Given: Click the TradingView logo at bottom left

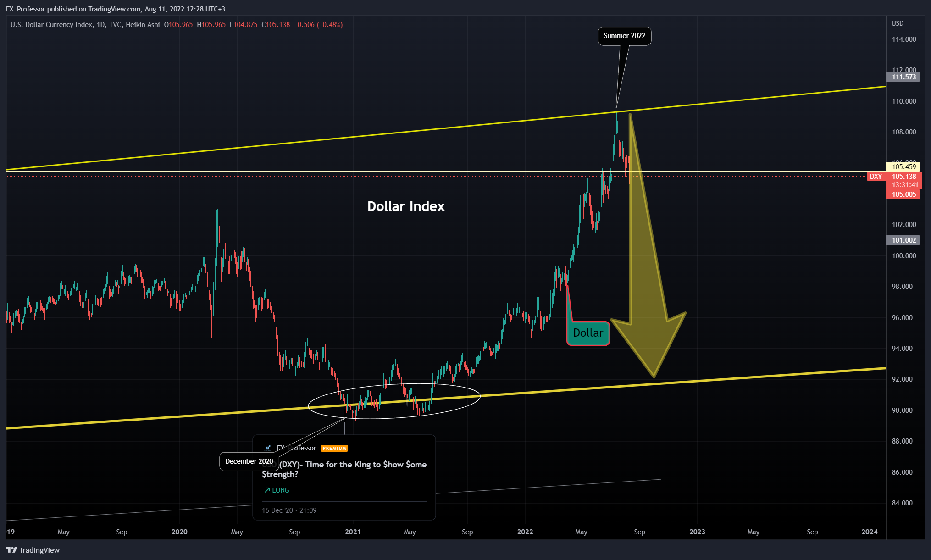Looking at the screenshot, I should (x=33, y=550).
